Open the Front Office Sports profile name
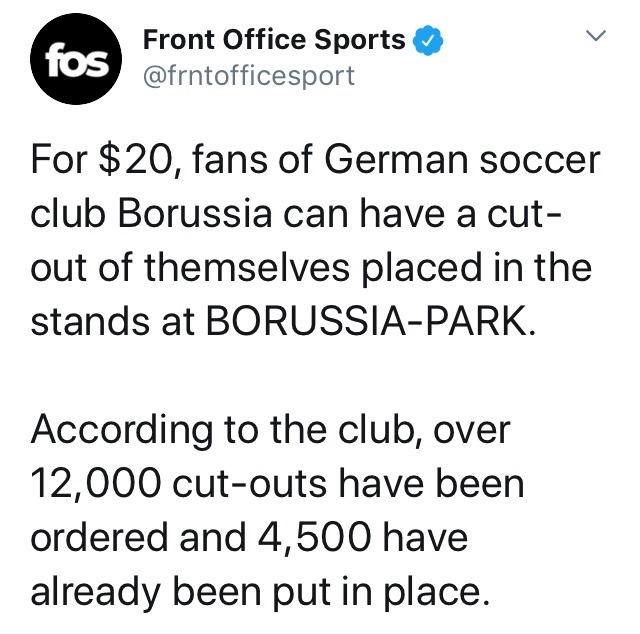This screenshot has height=634, width=640. click(274, 41)
